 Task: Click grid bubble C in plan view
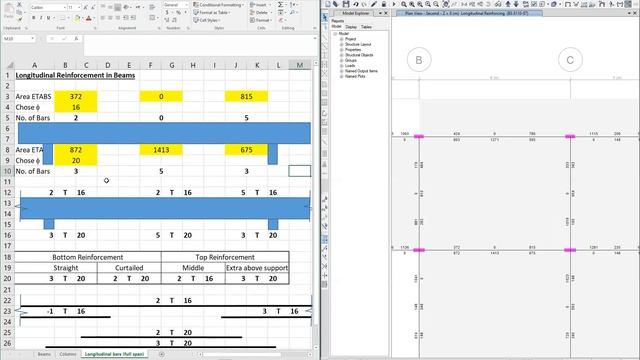(570, 60)
